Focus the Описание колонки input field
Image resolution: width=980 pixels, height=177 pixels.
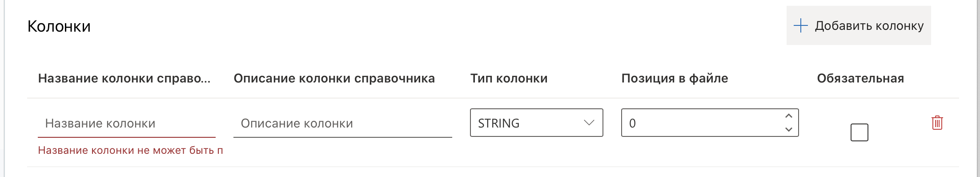pos(342,123)
